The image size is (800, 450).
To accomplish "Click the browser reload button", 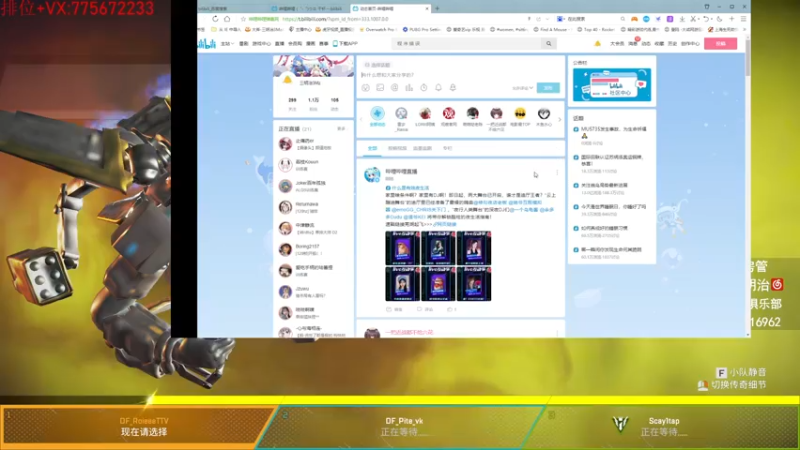I will click(x=215, y=19).
